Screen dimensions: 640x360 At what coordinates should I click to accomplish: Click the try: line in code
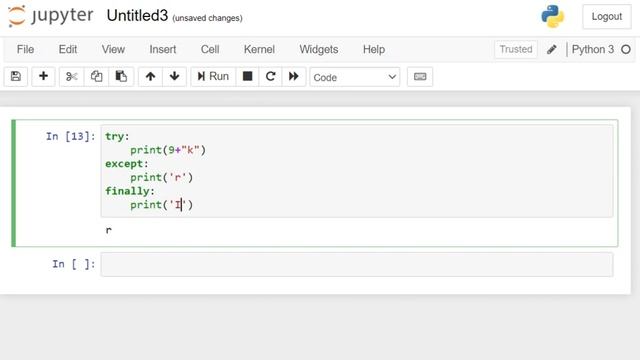(117, 136)
